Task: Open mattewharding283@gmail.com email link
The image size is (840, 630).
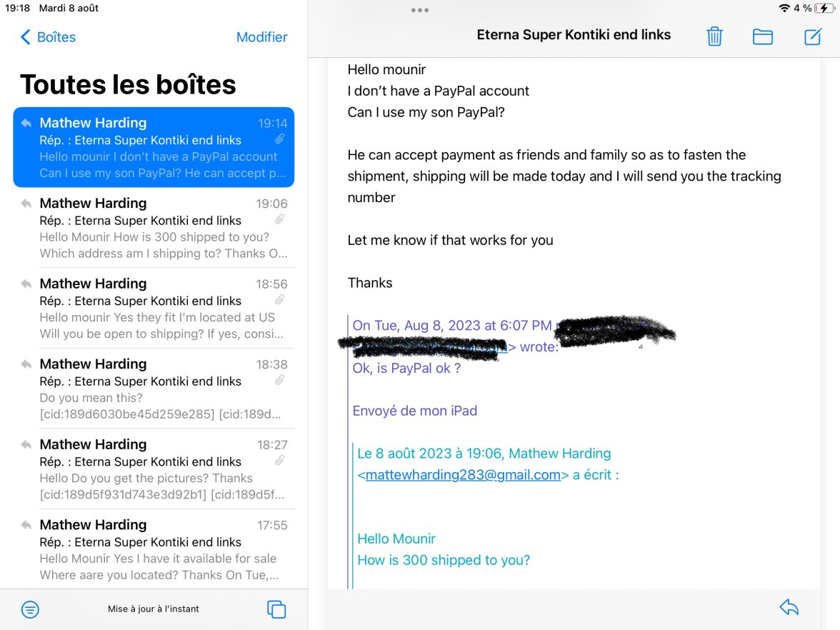Action: (x=463, y=475)
